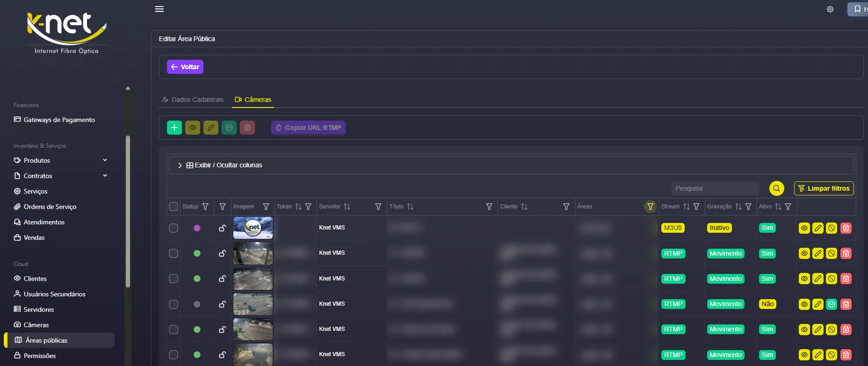
Task: Sort table by Ativo column
Action: pos(778,207)
